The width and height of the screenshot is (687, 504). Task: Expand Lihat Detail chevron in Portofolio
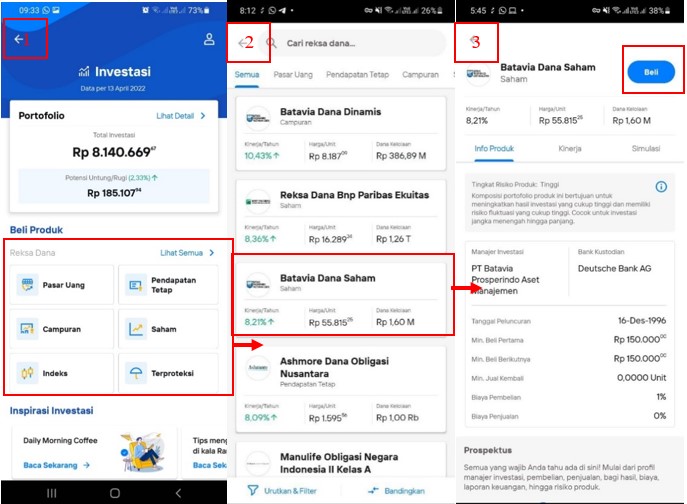[203, 116]
